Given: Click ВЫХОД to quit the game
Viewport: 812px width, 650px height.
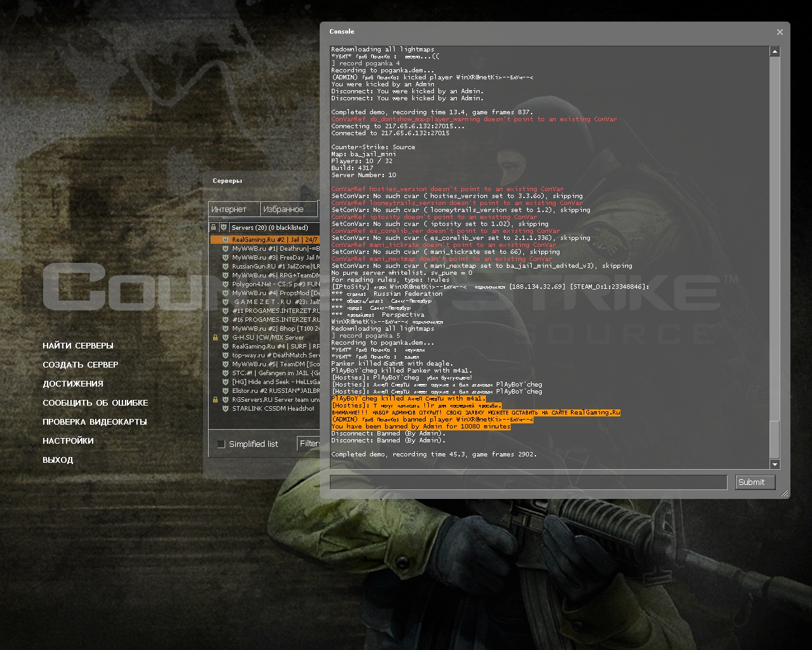Looking at the screenshot, I should pos(58,460).
